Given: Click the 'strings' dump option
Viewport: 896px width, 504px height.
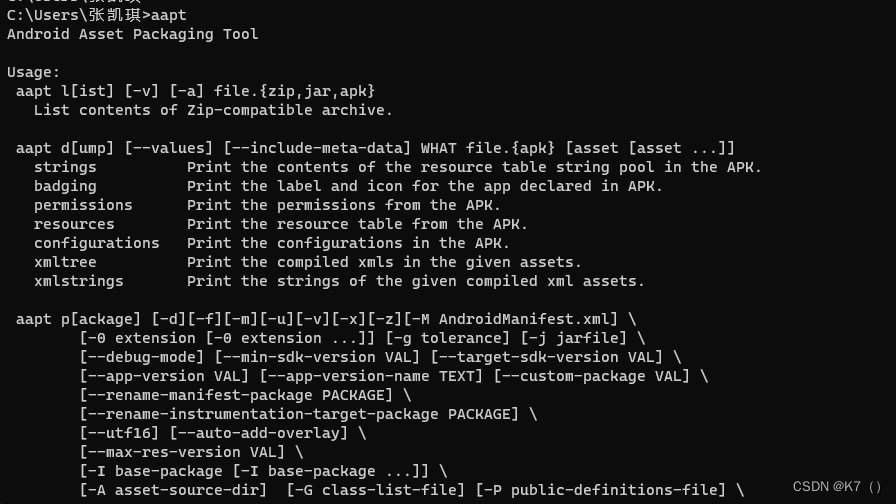Looking at the screenshot, I should coord(65,167).
